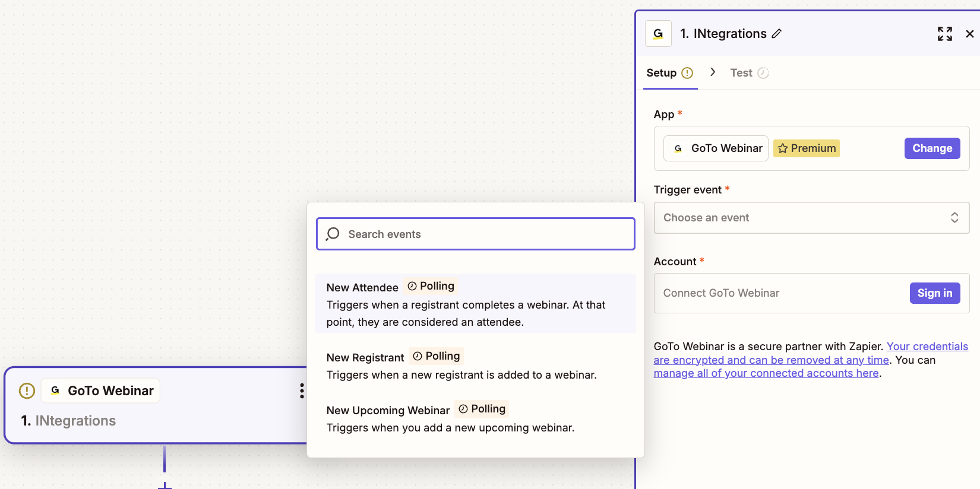Open manage all of your connected accounts link

coord(766,373)
